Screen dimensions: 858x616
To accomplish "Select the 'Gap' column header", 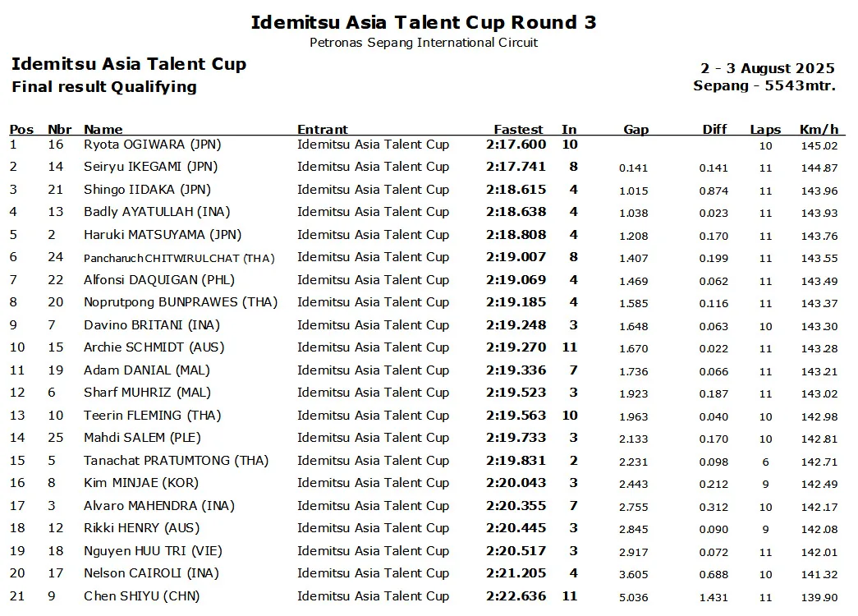I will (635, 129).
